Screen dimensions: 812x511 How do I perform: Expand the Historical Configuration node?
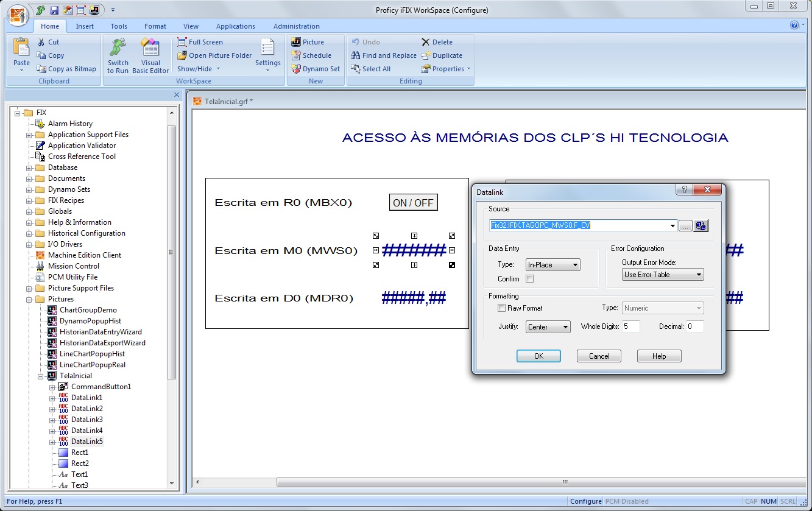[29, 233]
